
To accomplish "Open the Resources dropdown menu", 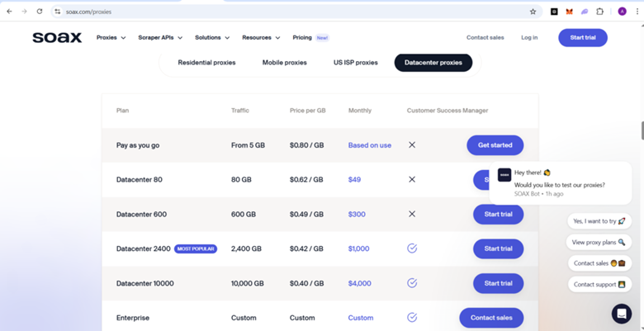I will [x=261, y=37].
